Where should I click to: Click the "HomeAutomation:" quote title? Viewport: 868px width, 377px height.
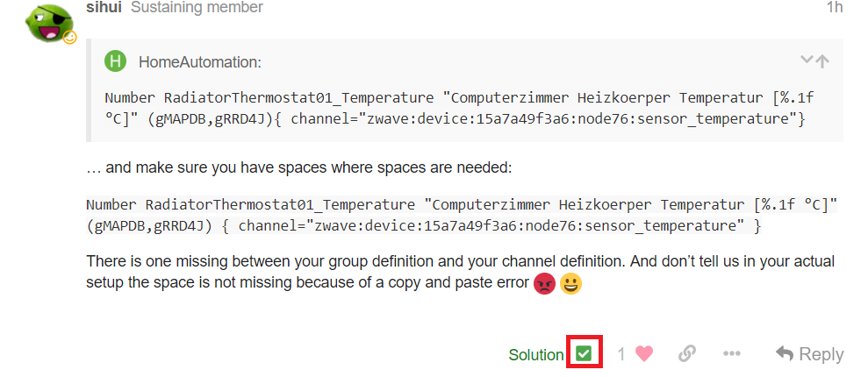click(199, 62)
